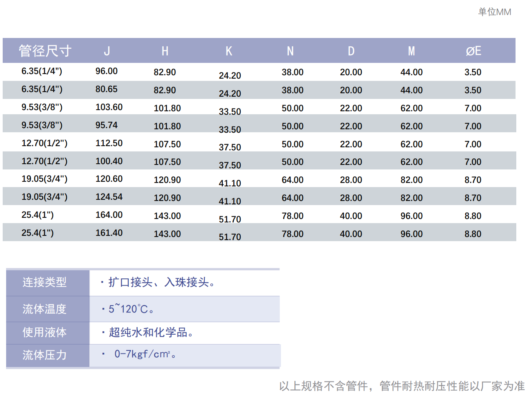This screenshot has width=532, height=401.
Task: Click D value 28.00 in 124.54 row
Action: [x=351, y=198]
